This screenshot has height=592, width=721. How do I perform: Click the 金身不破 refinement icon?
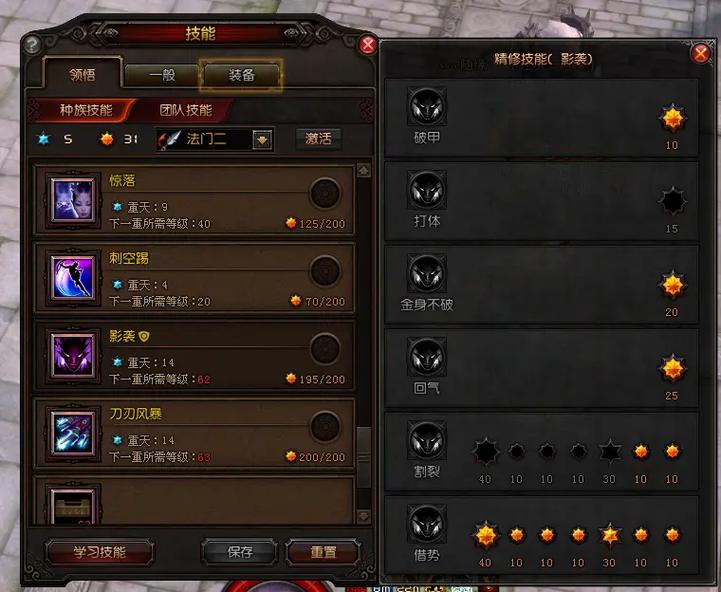pyautogui.click(x=427, y=274)
